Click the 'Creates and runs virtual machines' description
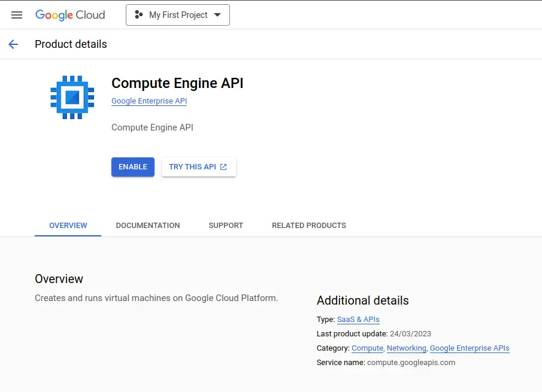542x392 pixels. 156,298
